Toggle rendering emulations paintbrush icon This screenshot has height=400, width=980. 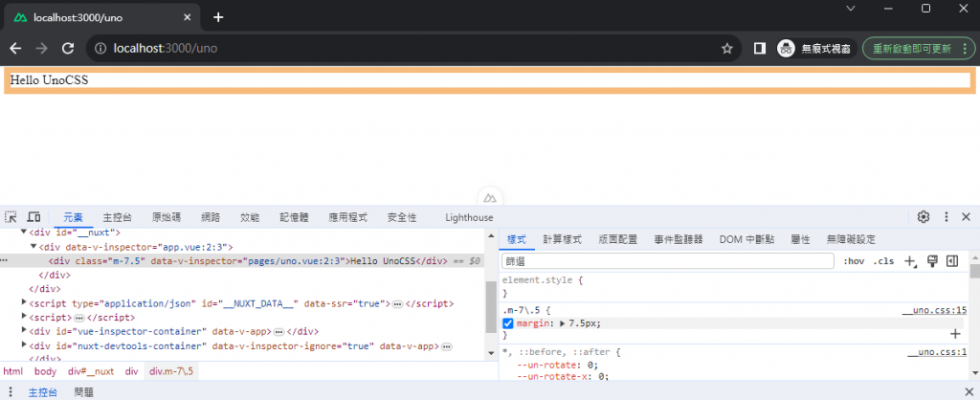coord(932,261)
